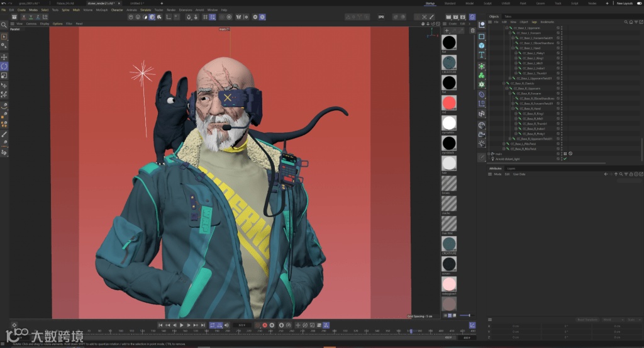Open object manager search icon
The image size is (644, 348).
(x=626, y=22)
